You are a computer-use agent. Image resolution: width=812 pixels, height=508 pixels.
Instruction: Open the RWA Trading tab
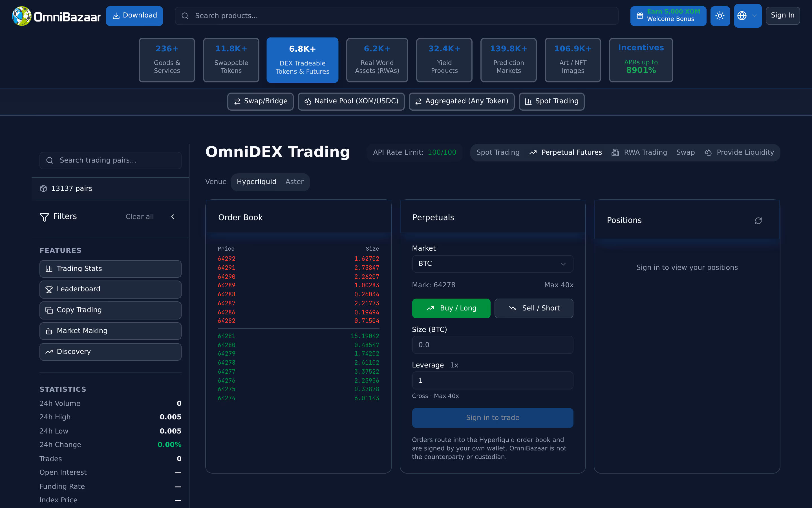639,152
